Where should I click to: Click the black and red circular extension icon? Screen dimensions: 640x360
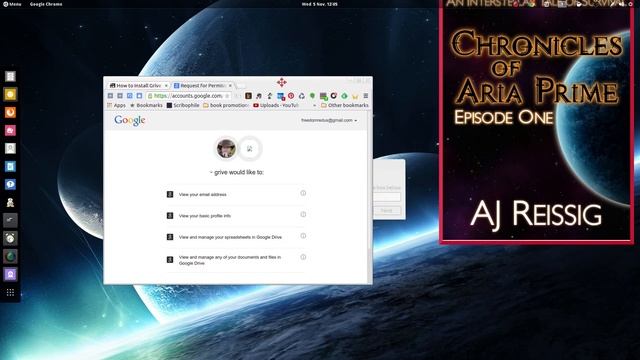pyautogui.click(x=333, y=96)
